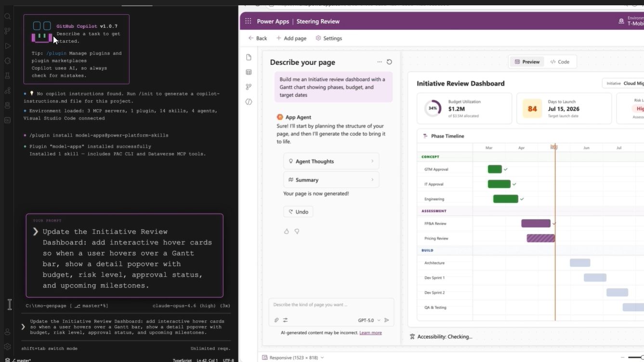This screenshot has height=362, width=644.
Task: Switch to the Preview tab
Action: coord(527,62)
